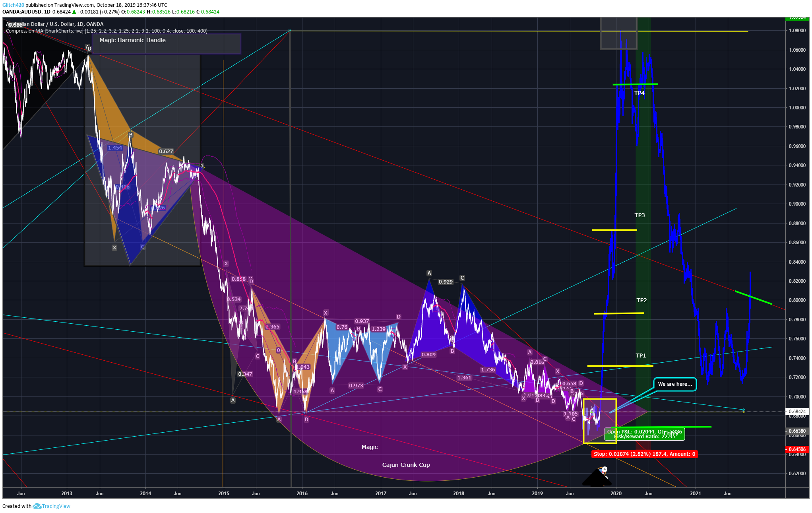Click the TradingView cloud logo icon
This screenshot has height=513, width=812.
[37, 506]
